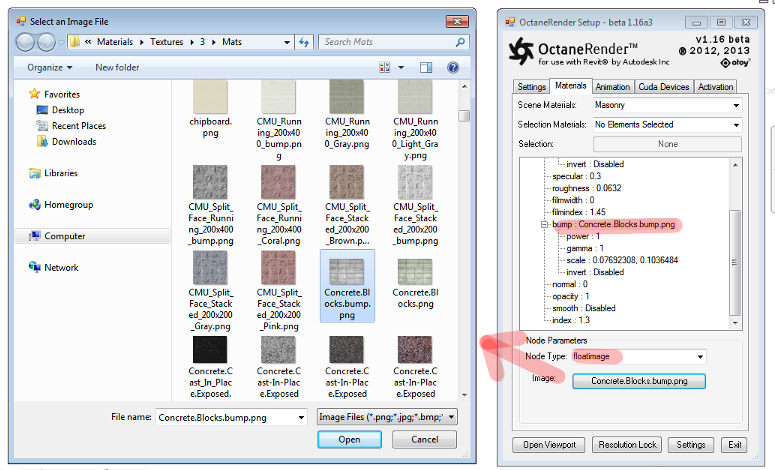Screen dimensions: 775x470
Task: Select CMU_Split_Face_Stacked_200x200_Pink.png file
Action: (279, 292)
